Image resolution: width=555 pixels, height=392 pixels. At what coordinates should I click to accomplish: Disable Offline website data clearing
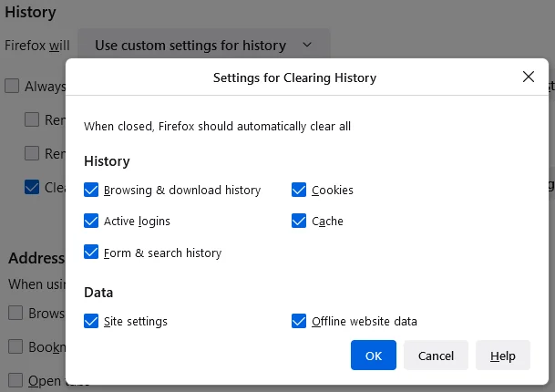(299, 321)
